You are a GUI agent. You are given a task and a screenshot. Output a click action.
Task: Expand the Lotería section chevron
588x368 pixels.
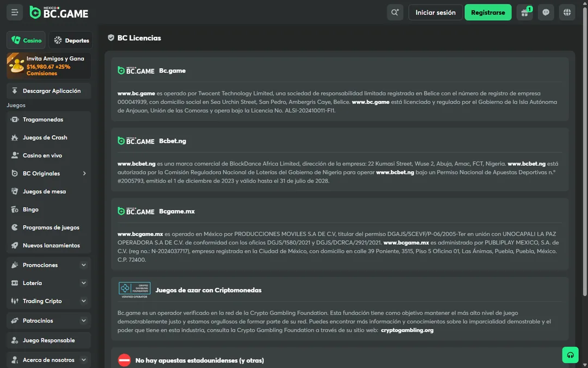click(84, 283)
